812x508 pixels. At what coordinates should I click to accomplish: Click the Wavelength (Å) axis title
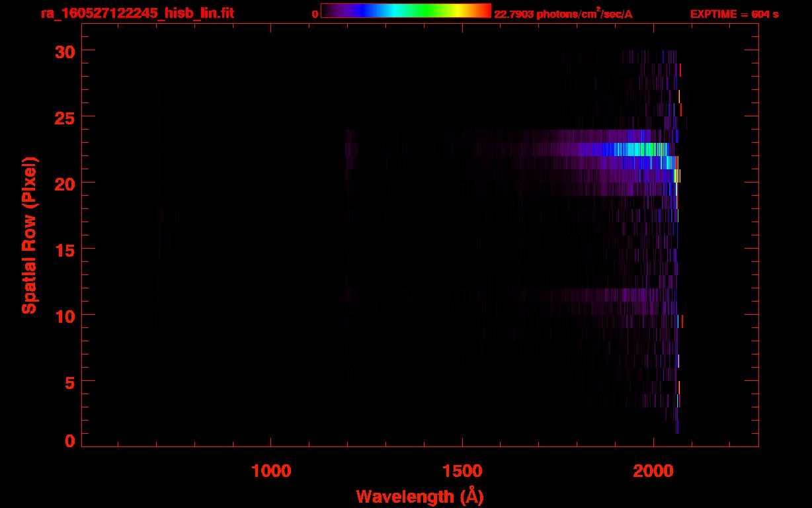click(x=420, y=496)
